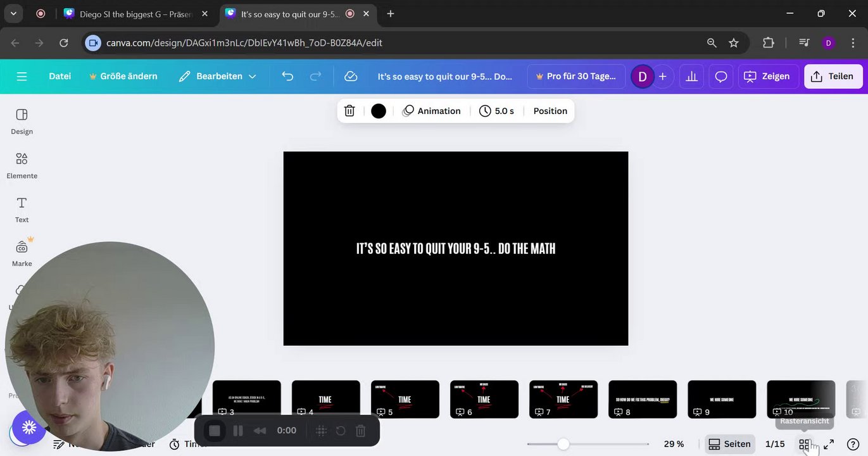Open the Canva hamburger main menu
The image size is (868, 456).
(22, 76)
